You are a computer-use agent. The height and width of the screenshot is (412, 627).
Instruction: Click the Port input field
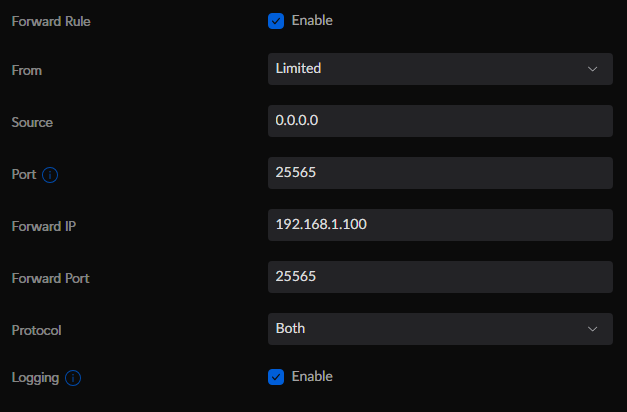tap(439, 173)
